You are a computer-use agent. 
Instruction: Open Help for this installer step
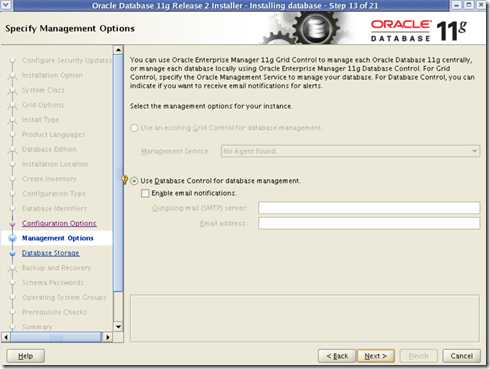pos(26,356)
